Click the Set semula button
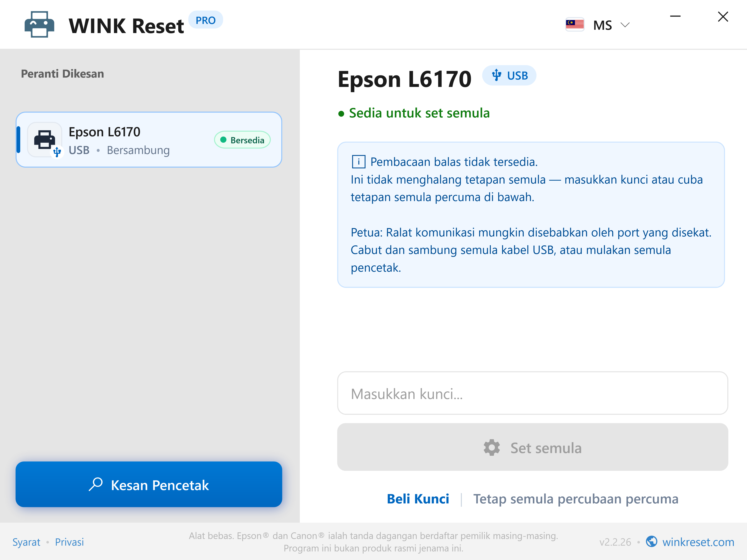The image size is (747, 560). (533, 447)
